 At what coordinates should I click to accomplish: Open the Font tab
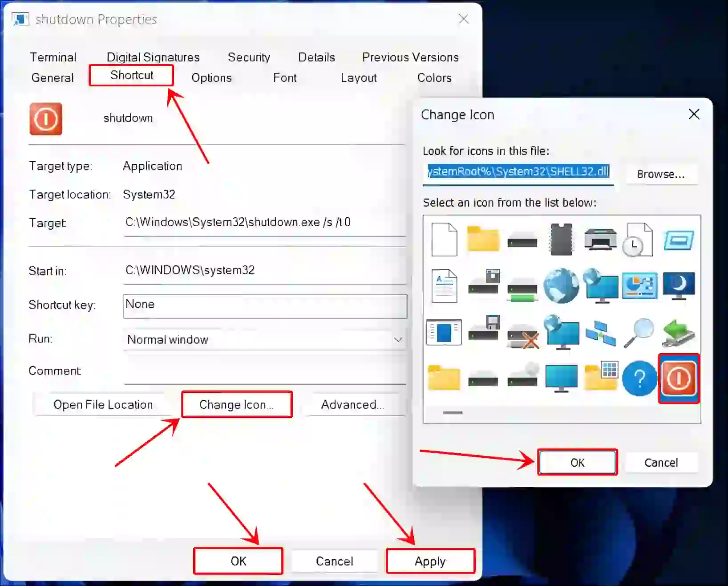[x=285, y=77]
